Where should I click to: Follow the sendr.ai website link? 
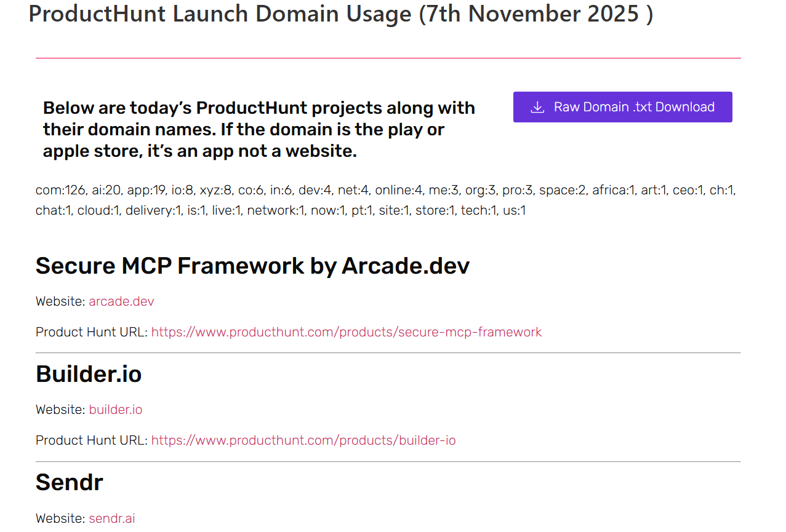tap(111, 518)
